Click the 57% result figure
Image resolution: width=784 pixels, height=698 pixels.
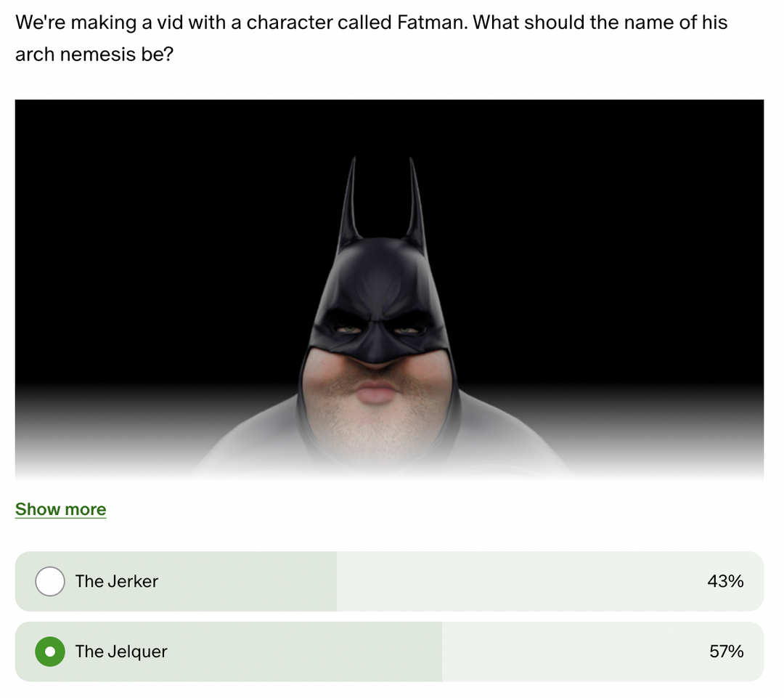[x=727, y=652]
